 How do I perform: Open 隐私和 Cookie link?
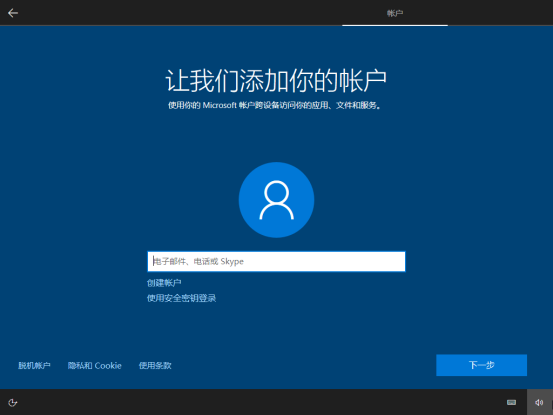tap(95, 366)
